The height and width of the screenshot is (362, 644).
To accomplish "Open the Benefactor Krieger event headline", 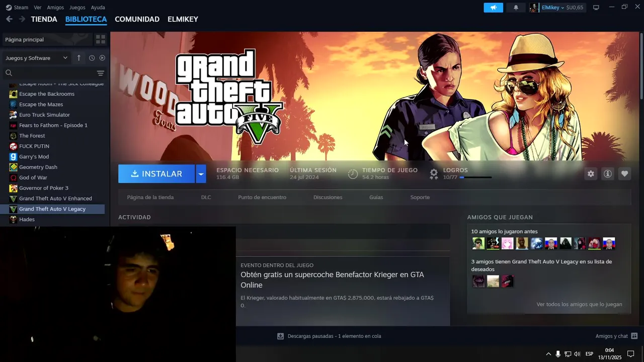I will coord(332,280).
